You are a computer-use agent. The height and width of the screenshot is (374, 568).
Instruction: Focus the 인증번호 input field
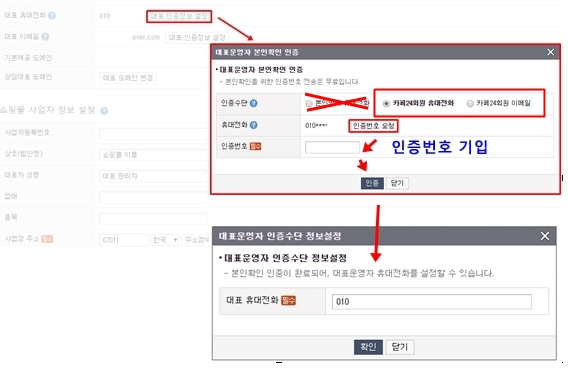tap(332, 147)
